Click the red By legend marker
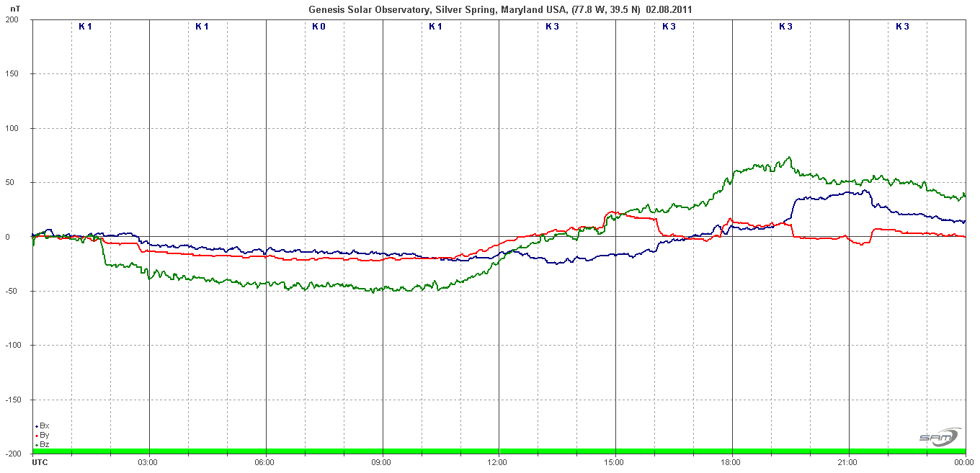 tap(36, 436)
